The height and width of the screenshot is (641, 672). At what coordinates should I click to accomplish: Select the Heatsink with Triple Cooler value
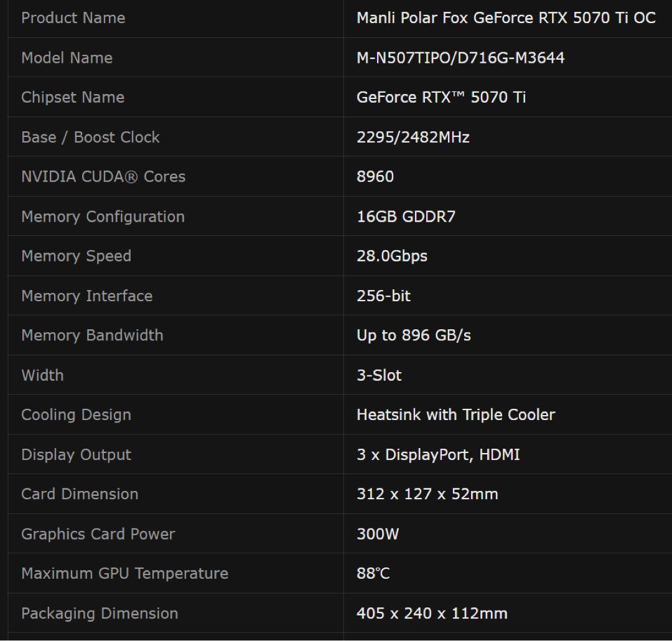pos(455,414)
